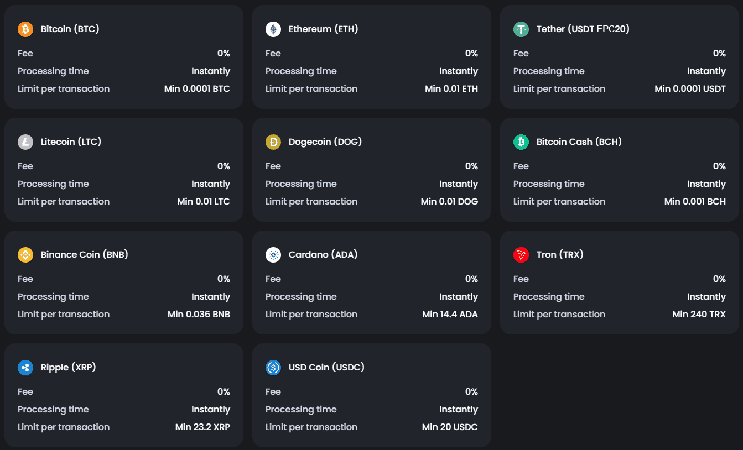Viewport: 743px width, 450px height.
Task: Click the blue Ripple (XRP) coin icon
Action: click(26, 367)
